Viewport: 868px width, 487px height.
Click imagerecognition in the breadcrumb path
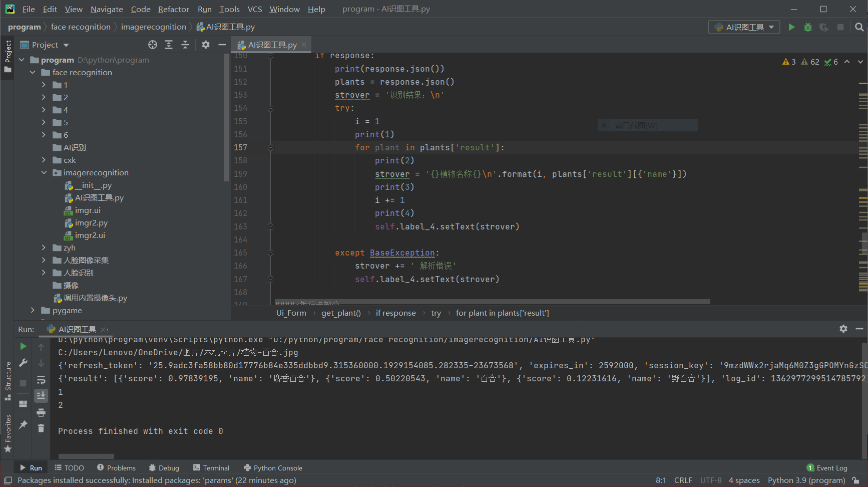pyautogui.click(x=153, y=27)
